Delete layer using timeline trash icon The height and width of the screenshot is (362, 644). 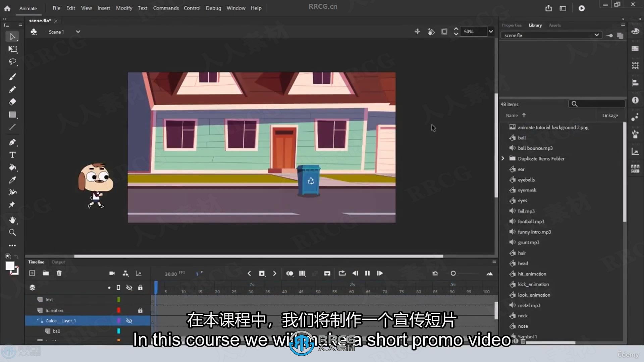coord(59,273)
